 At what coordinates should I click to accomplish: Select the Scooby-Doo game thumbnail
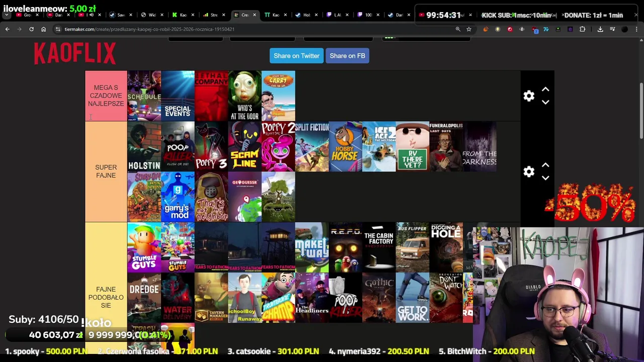[144, 197]
